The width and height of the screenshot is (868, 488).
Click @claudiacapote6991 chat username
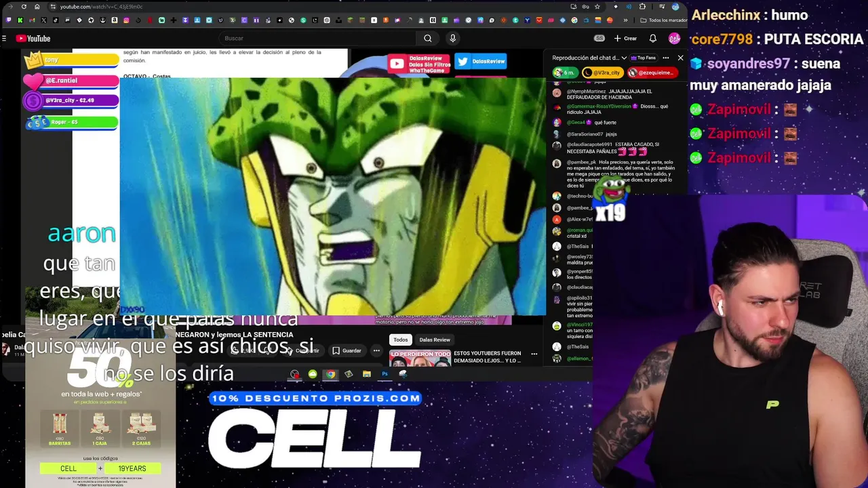point(589,144)
